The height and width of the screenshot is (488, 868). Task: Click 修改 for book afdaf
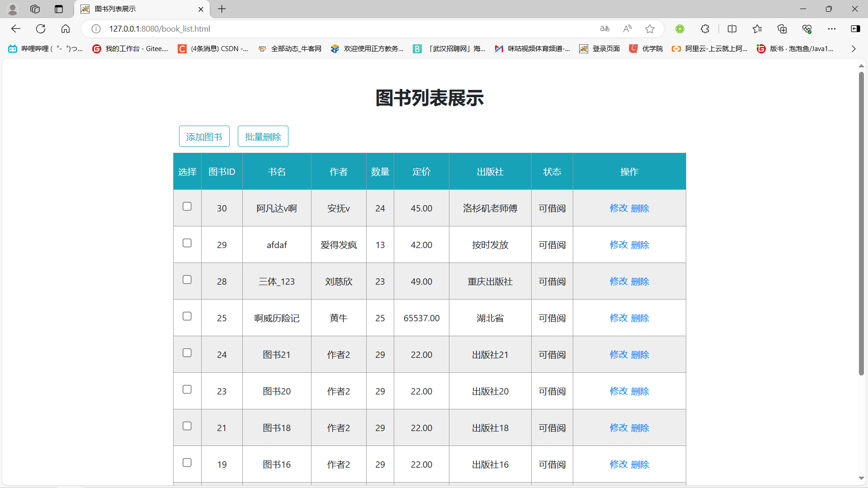tap(618, 245)
